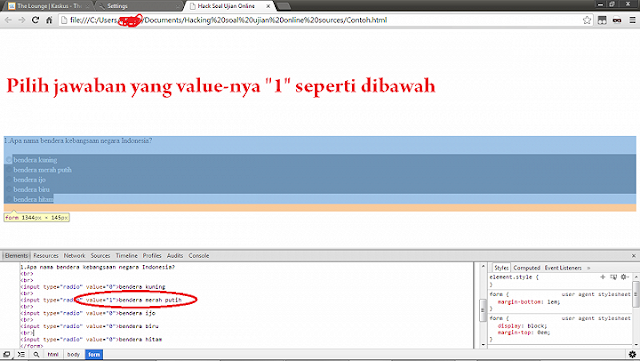Open the Audits DevTools panel

click(175, 256)
